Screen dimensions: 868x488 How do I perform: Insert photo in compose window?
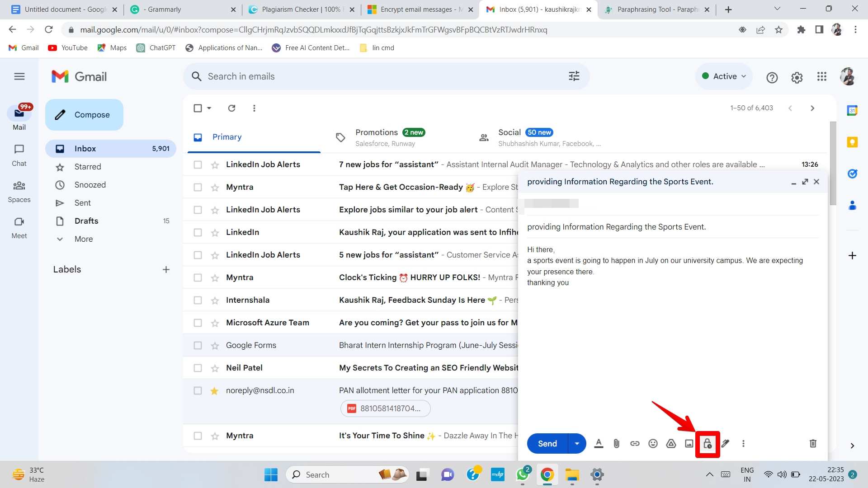689,444
